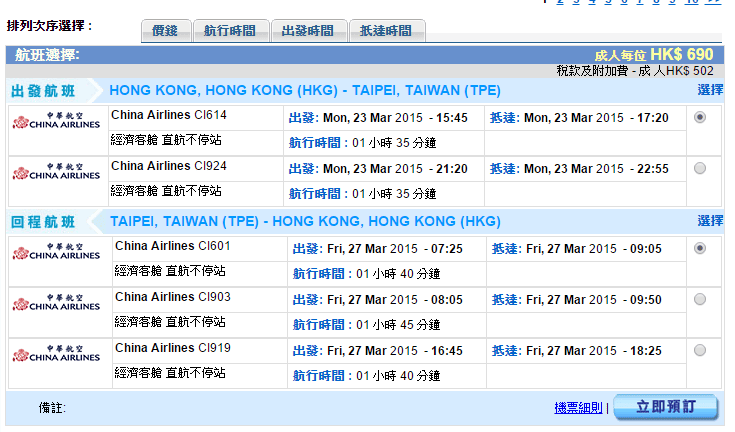Select the CI601 07:25 return flight radio button
The image size is (735, 432).
pos(699,248)
